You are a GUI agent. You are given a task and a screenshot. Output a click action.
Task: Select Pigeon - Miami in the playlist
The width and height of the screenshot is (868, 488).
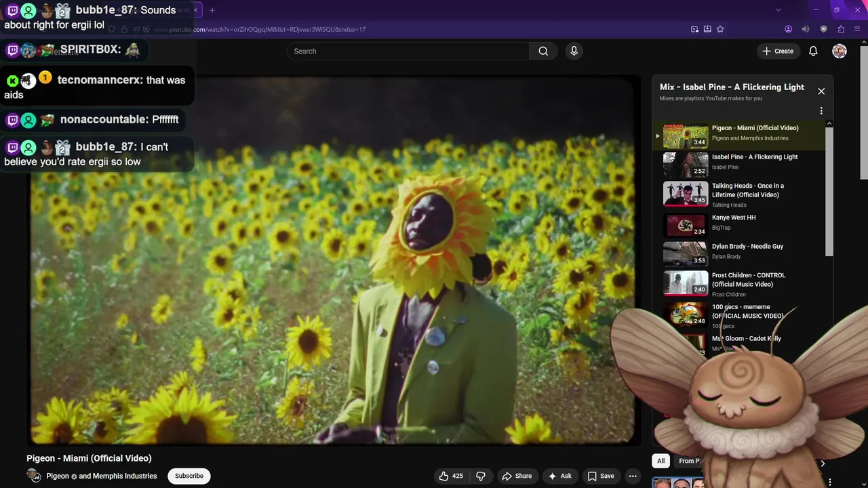(739, 136)
